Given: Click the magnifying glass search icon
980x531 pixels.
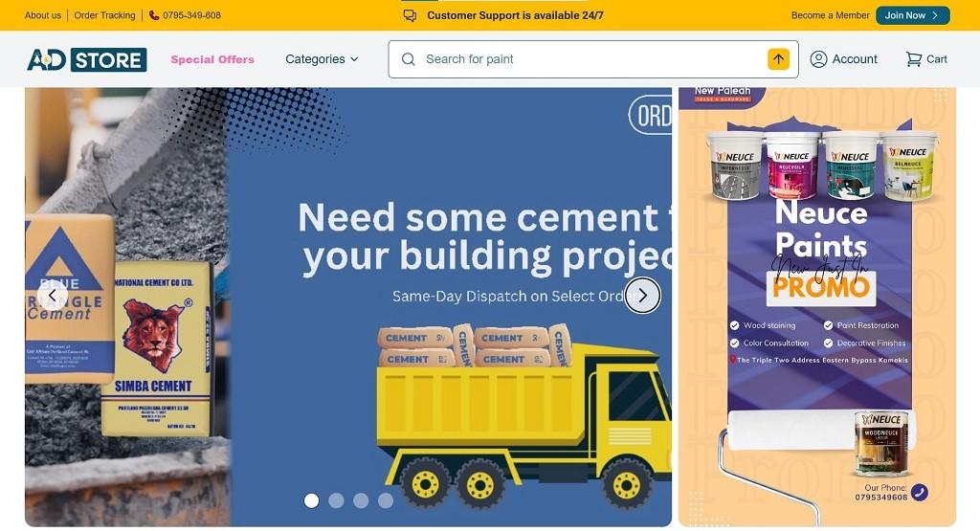Looking at the screenshot, I should click(x=408, y=59).
